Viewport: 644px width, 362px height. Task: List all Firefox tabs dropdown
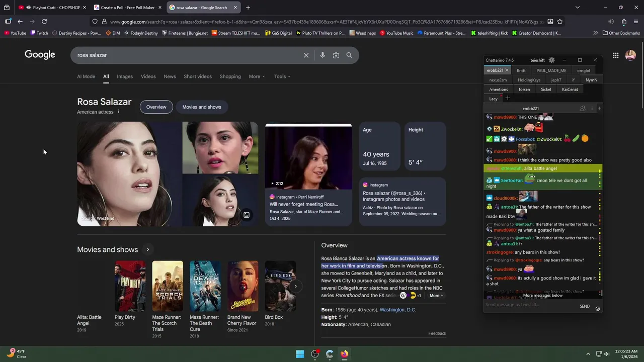578,8
